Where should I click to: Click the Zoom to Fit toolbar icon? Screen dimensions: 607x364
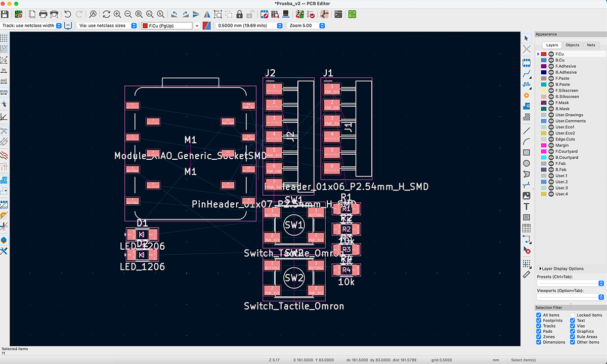(138, 14)
